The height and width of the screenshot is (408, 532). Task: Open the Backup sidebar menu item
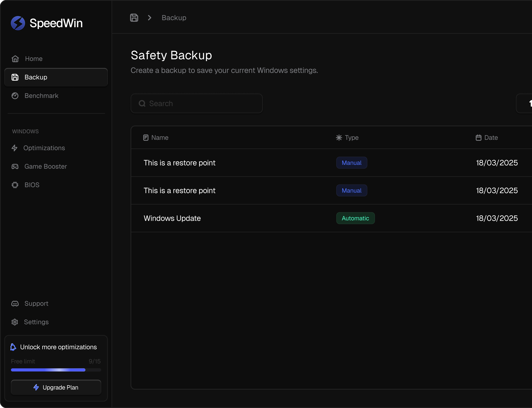56,77
